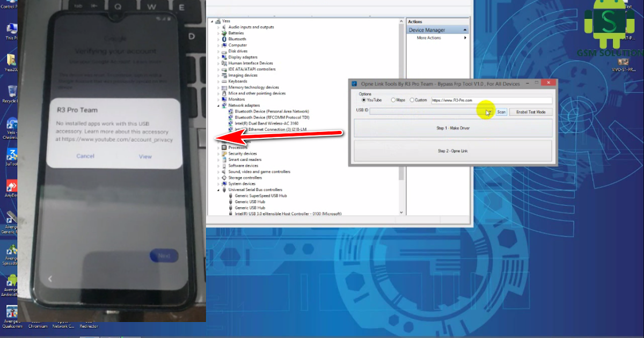This screenshot has height=338, width=644.
Task: Click the Bluetooth category icon
Action: coord(225,39)
